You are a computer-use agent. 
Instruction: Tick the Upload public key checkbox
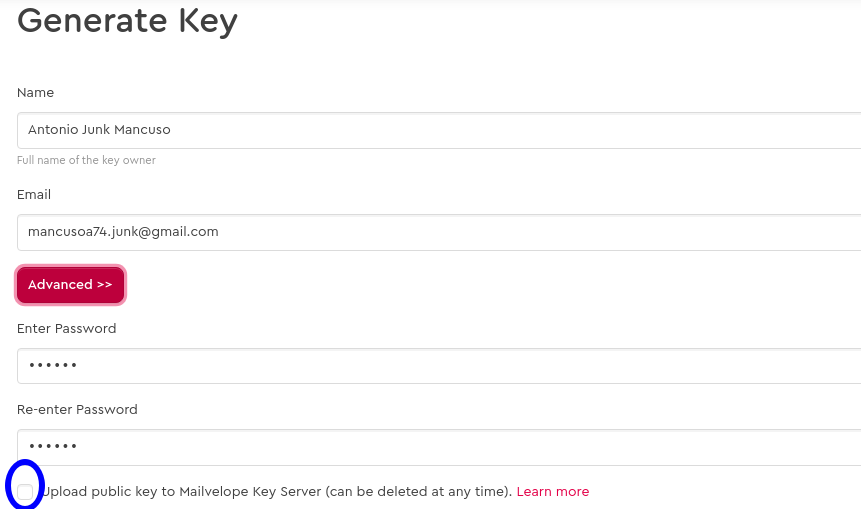25,491
